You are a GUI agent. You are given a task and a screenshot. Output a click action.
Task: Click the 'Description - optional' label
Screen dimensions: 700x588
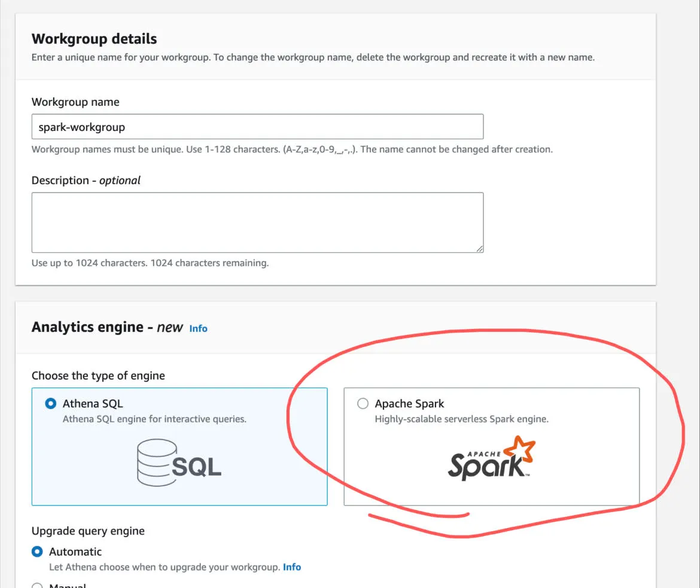(x=86, y=180)
